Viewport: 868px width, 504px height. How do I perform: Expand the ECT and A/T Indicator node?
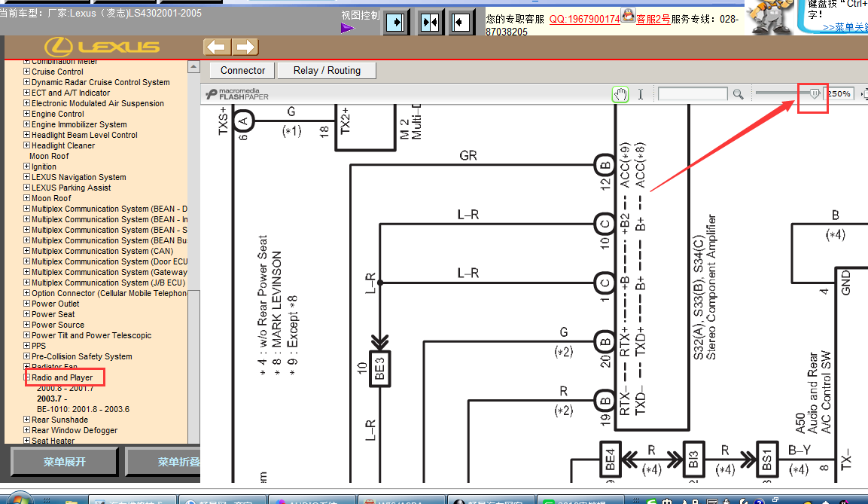[26, 93]
